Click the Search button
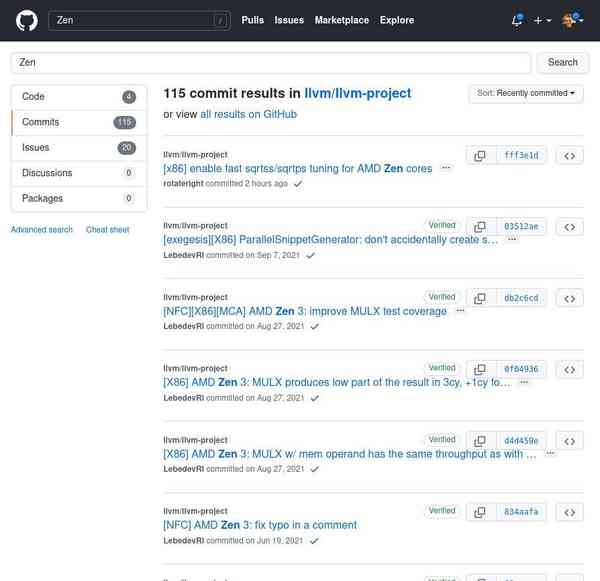 point(562,62)
